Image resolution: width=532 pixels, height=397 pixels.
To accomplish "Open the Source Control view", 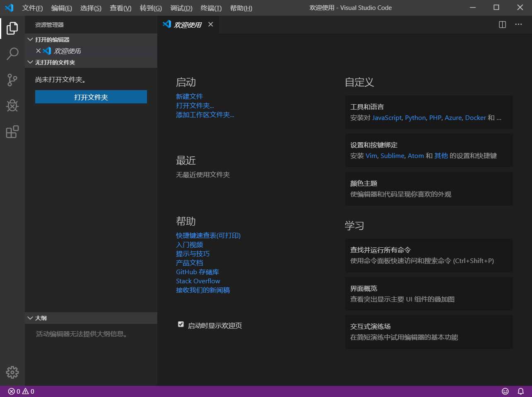I will coord(12,80).
